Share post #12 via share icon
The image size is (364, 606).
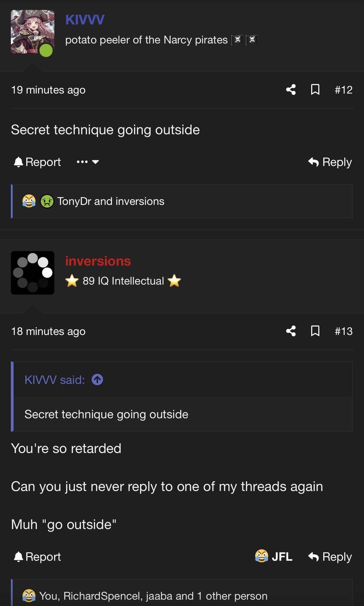[291, 90]
